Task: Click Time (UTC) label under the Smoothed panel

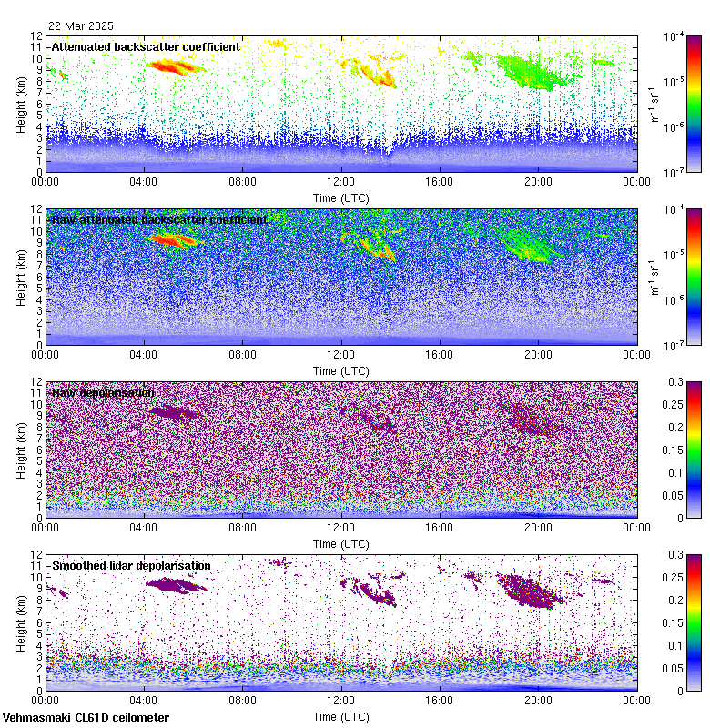Action: pyautogui.click(x=341, y=717)
